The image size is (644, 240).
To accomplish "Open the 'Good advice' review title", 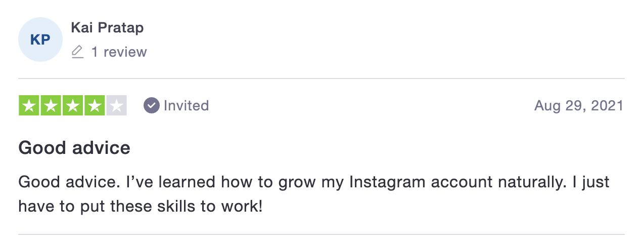I will [74, 148].
